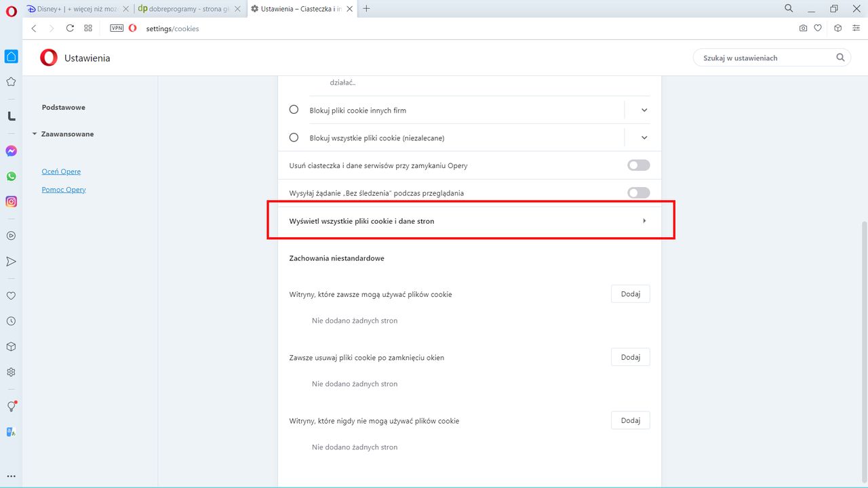This screenshot has height=488, width=868.
Task: Go forward with the forward arrow
Action: pyautogui.click(x=52, y=28)
